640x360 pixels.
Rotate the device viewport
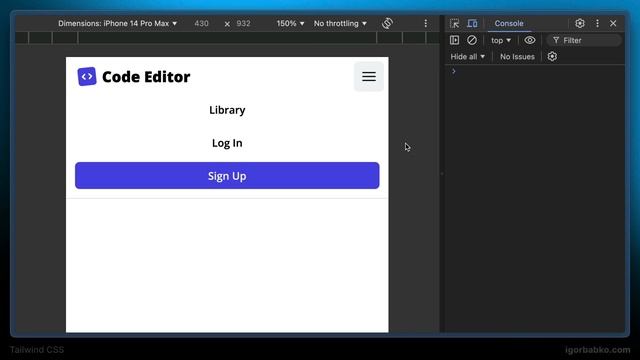[x=387, y=23]
